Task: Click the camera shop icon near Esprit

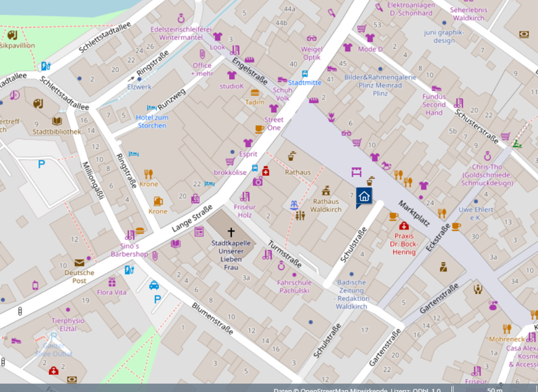Action: pyautogui.click(x=257, y=181)
